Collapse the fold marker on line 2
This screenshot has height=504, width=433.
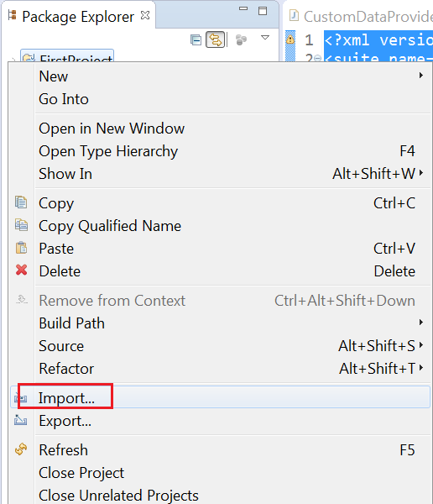click(317, 58)
